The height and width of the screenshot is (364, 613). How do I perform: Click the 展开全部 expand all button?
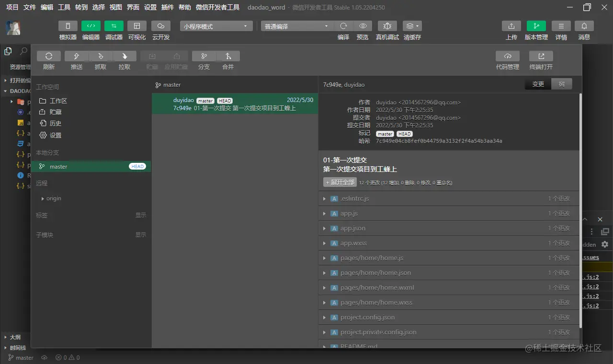[x=340, y=182]
